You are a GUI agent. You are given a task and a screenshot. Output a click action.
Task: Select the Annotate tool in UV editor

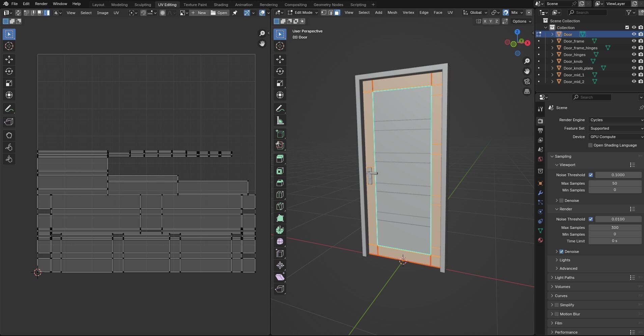9,108
